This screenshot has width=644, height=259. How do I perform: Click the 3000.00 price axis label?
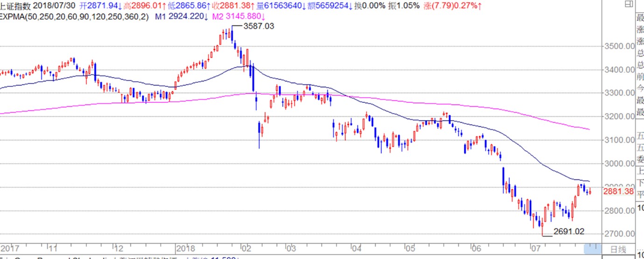(619, 164)
